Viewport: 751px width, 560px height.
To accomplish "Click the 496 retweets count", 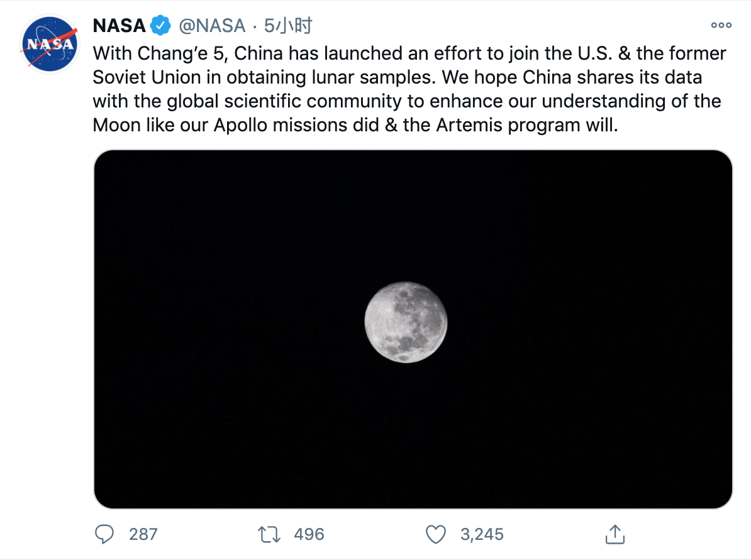I will pos(309,534).
